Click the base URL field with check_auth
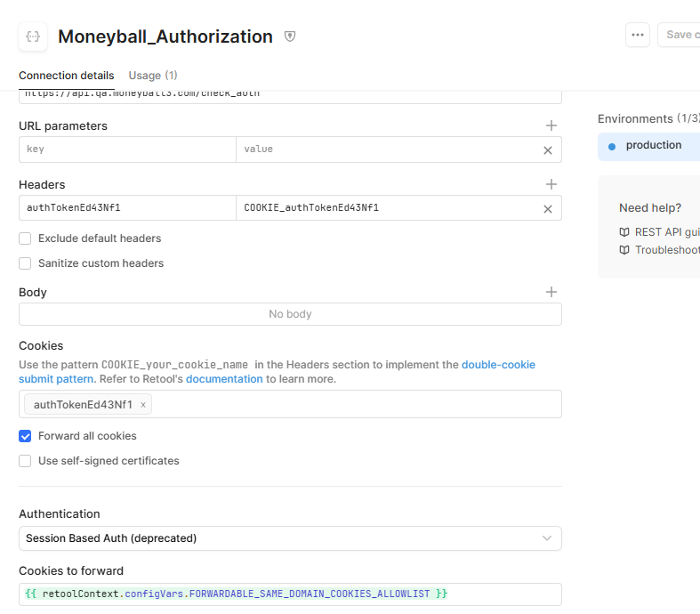Viewport: 700px width, 614px height. (x=290, y=96)
